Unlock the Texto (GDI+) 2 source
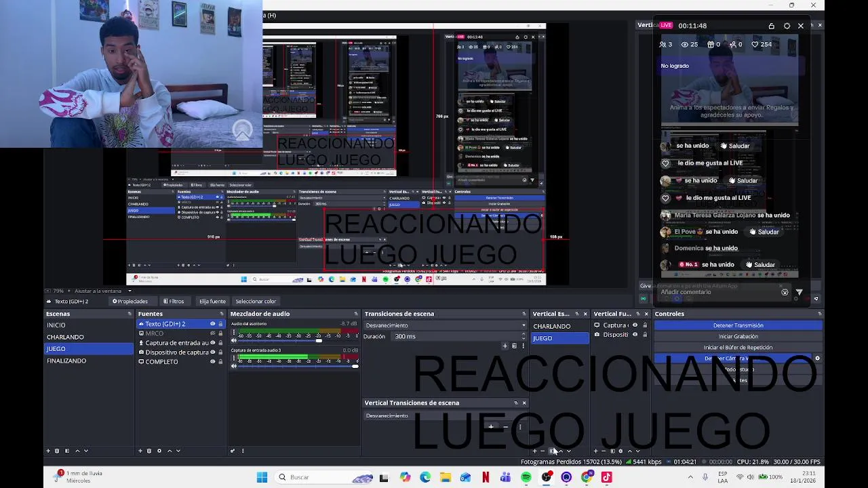868x488 pixels. 220,324
